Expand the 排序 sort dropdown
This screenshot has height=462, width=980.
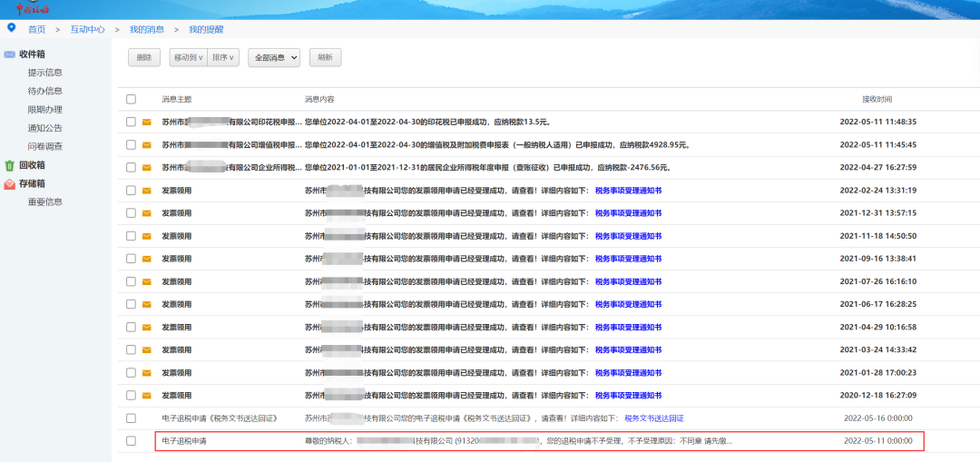click(x=223, y=57)
